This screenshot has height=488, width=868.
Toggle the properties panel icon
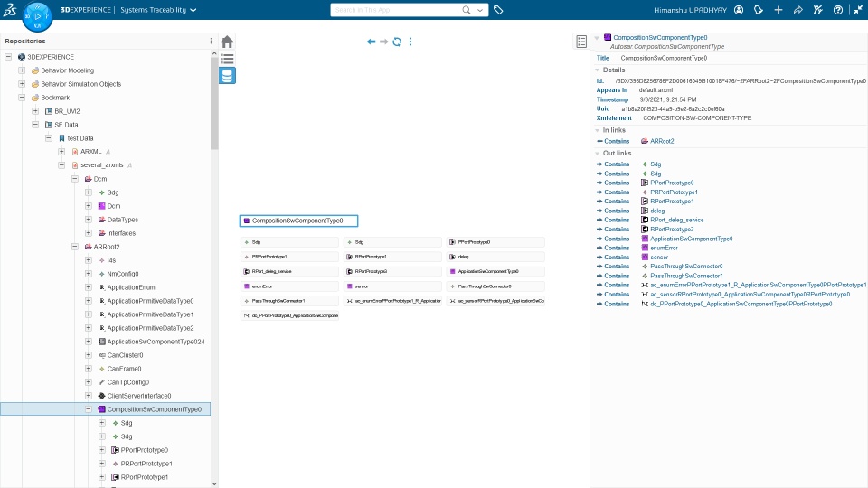point(581,42)
